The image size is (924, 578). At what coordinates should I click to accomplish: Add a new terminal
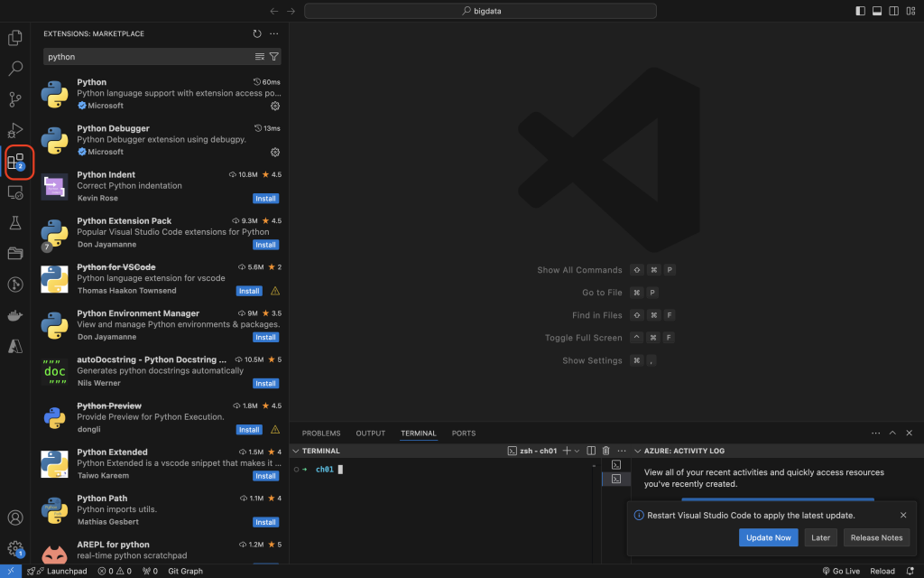tap(567, 451)
